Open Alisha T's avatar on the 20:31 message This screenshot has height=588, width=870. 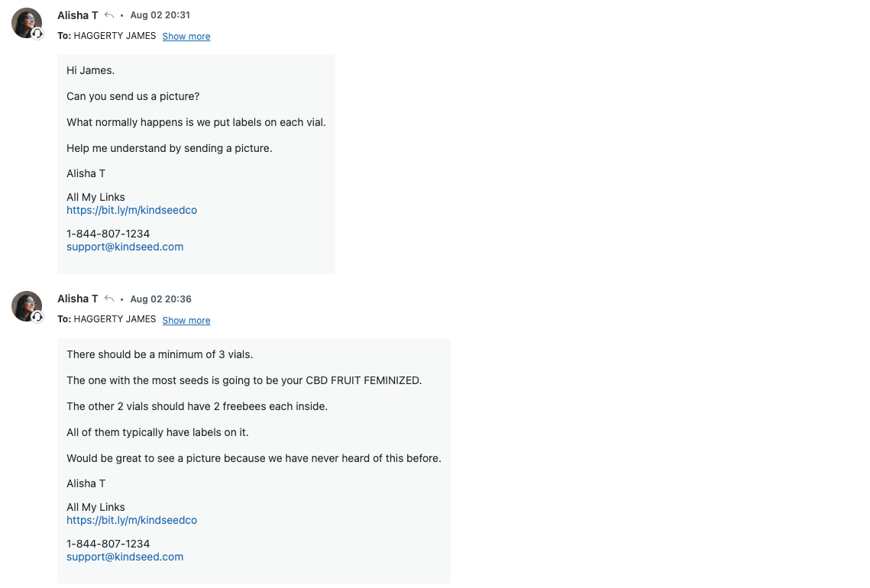coord(26,22)
